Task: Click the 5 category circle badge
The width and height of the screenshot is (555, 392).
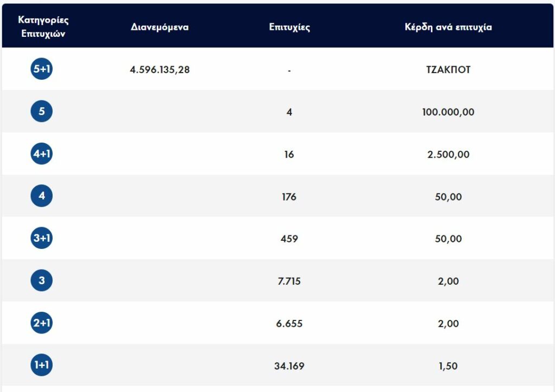Action: [x=42, y=111]
